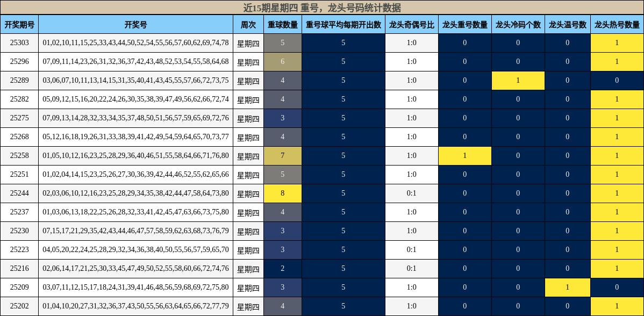Click the yellow highlighted 重球数量 value 8

(x=282, y=193)
